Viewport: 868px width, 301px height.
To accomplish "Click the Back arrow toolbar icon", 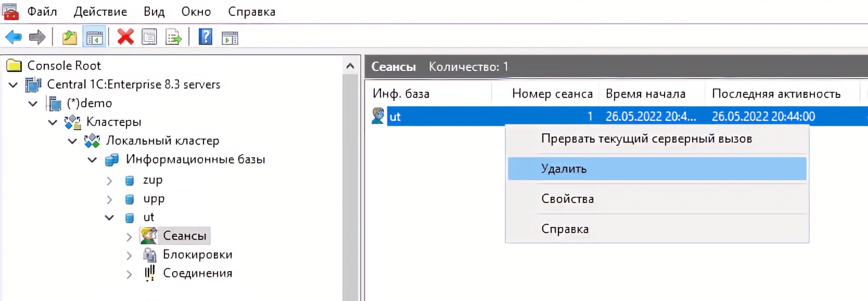I will click(14, 37).
